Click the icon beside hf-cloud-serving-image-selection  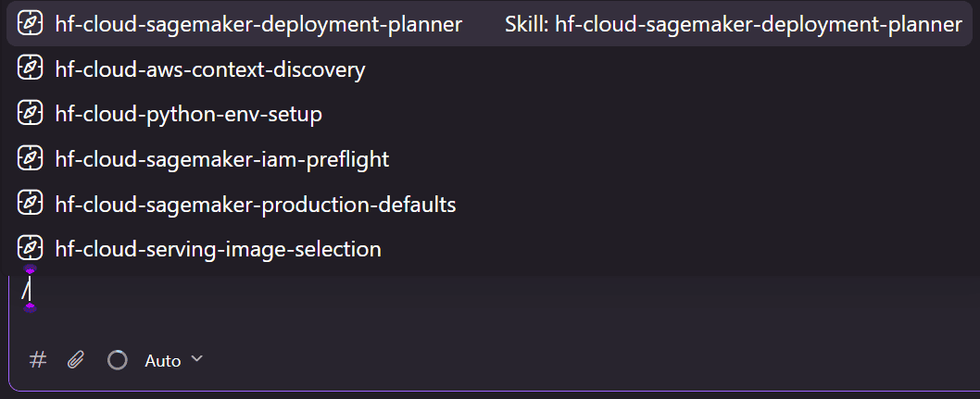[30, 248]
